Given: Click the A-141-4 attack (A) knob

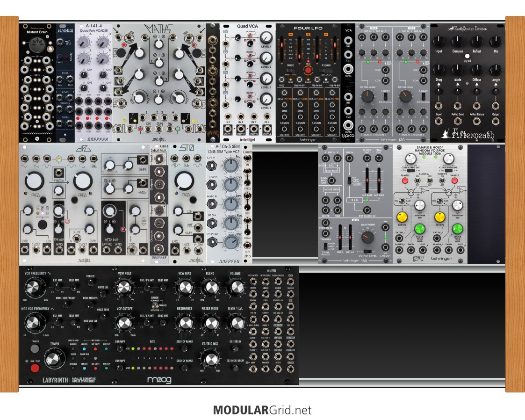Looking at the screenshot, I should pyautogui.click(x=84, y=42).
